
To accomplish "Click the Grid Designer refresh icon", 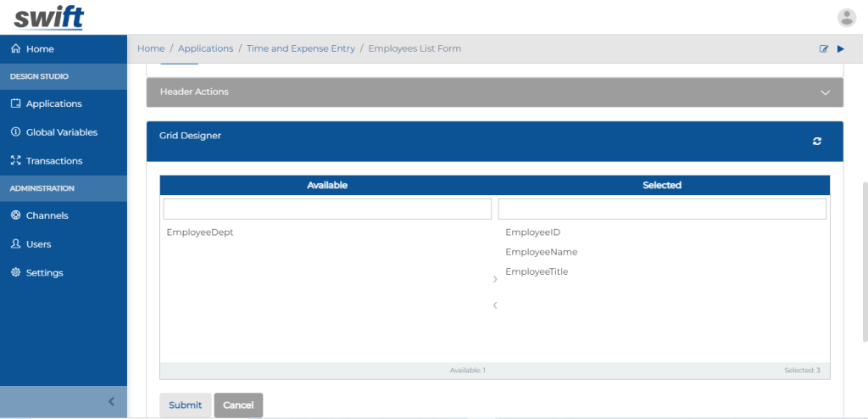I will pyautogui.click(x=817, y=142).
